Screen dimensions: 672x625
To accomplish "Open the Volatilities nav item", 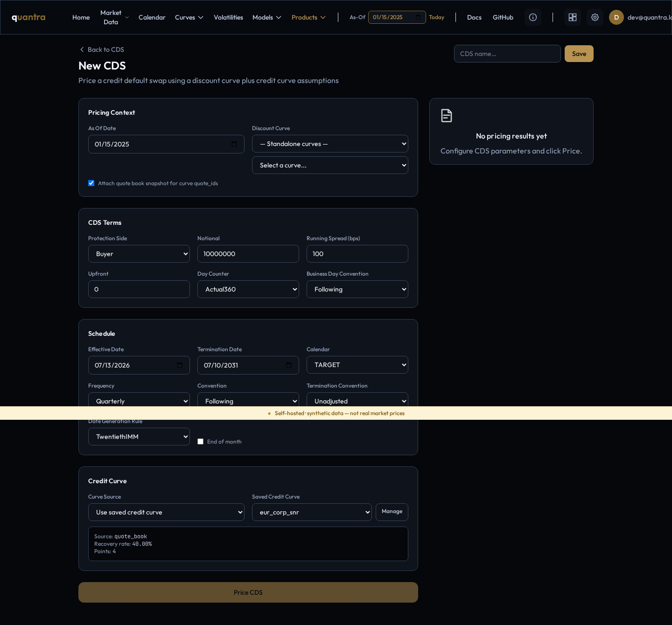I will [x=228, y=17].
